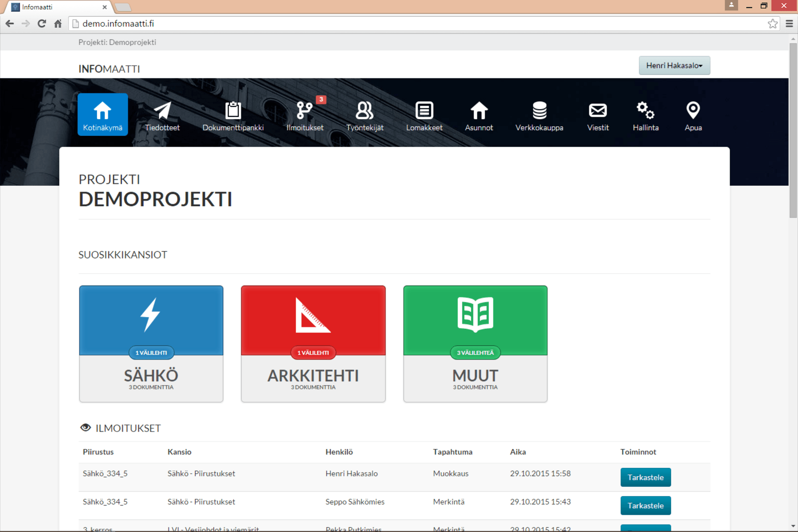Click the 29.10.2015 15:43 time cell

(x=540, y=502)
